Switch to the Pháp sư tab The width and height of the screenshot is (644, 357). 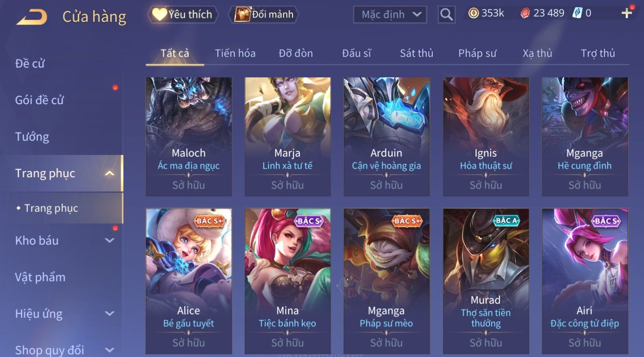click(x=477, y=53)
